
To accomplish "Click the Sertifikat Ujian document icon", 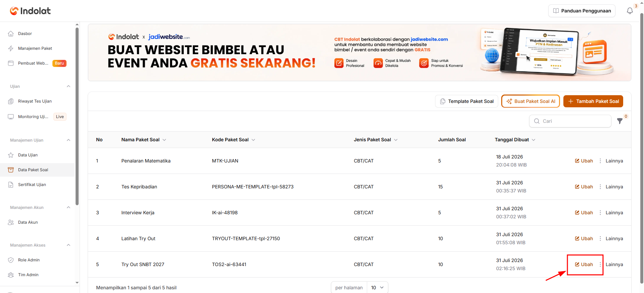I will (11, 185).
